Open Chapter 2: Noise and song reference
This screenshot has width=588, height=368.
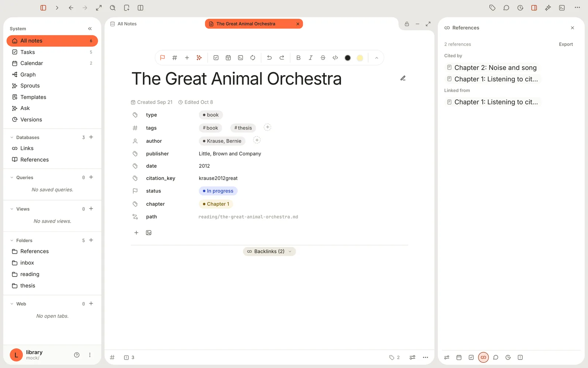click(492, 68)
